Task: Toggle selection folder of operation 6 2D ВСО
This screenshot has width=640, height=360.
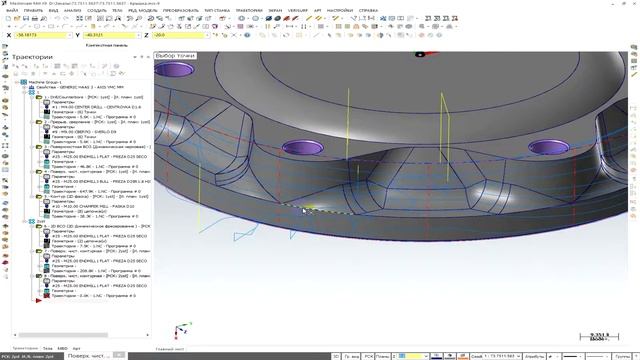Action: pos(39,226)
